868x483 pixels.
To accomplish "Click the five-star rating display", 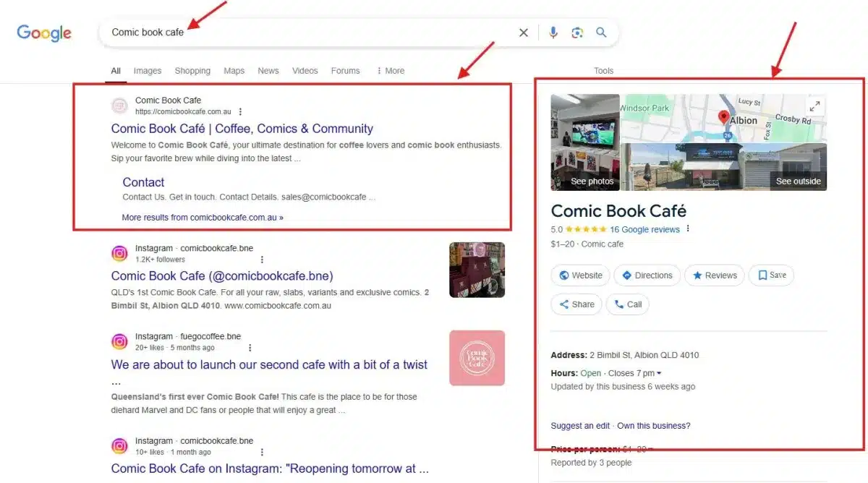I will [x=586, y=230].
